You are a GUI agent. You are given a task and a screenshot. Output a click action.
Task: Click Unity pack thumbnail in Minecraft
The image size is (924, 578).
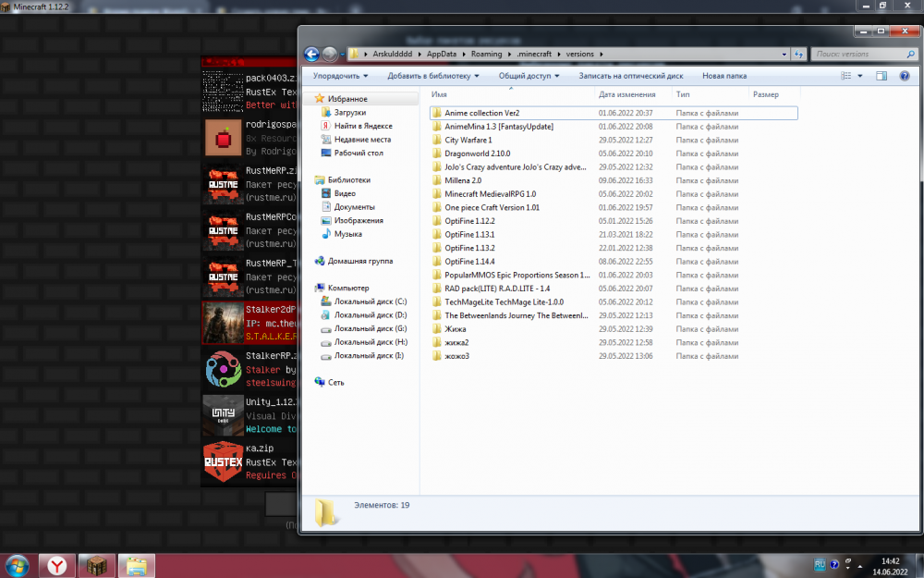(x=223, y=416)
